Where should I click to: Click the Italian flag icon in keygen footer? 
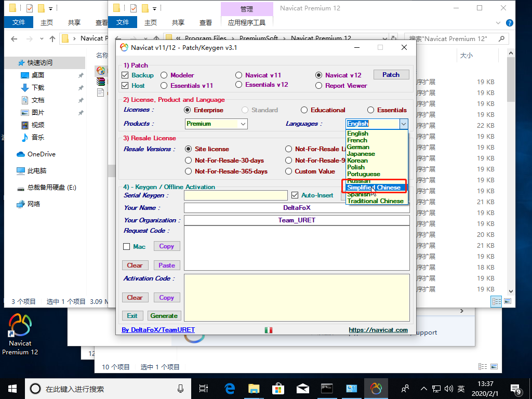coord(269,330)
